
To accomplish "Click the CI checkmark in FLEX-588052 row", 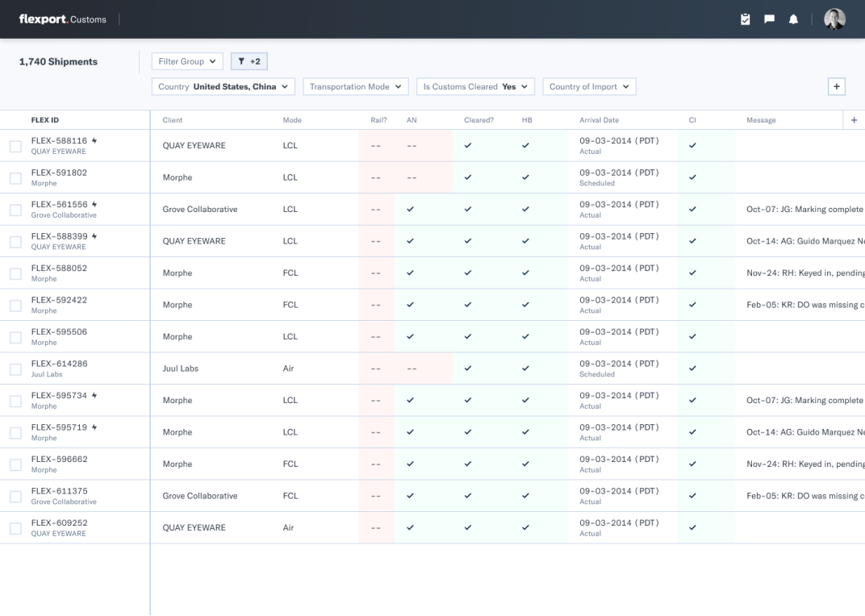I will 692,273.
